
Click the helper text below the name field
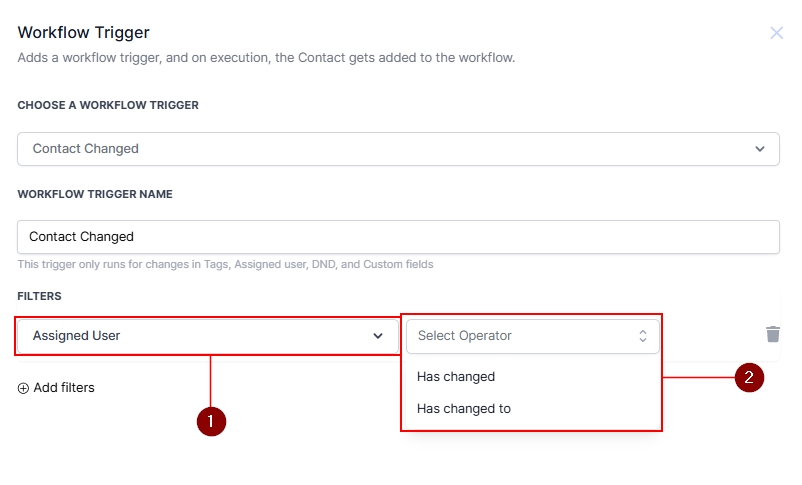225,265
